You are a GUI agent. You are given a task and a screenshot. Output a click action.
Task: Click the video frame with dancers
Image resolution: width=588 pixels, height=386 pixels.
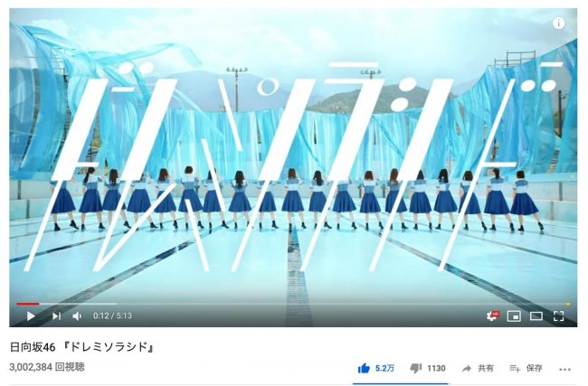pos(293,155)
